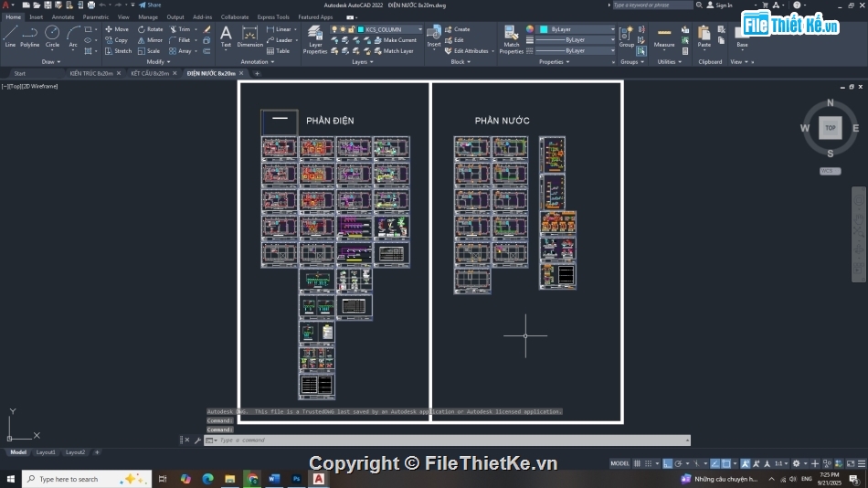Select the Circle tool
The image size is (868, 488).
[52, 35]
